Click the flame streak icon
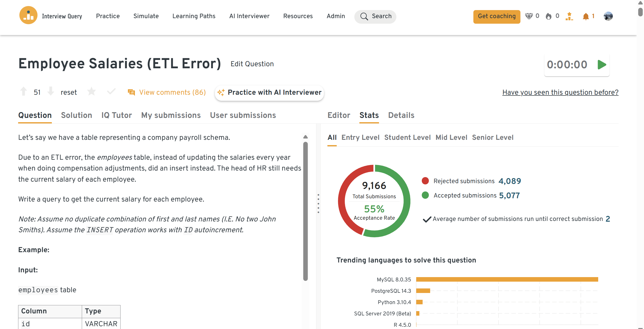This screenshot has width=644, height=329. click(x=549, y=16)
